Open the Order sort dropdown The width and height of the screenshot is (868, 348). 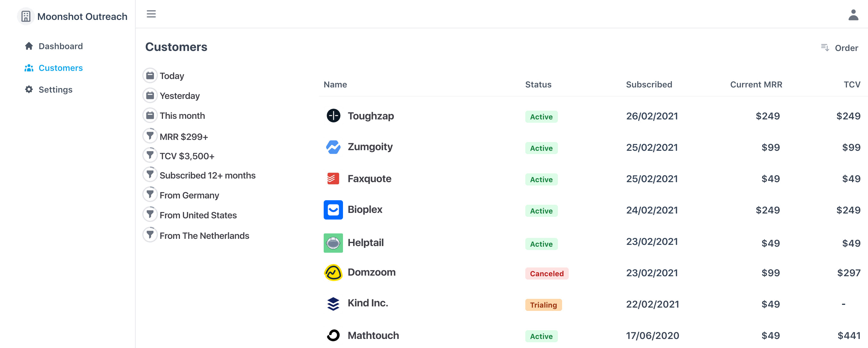839,48
